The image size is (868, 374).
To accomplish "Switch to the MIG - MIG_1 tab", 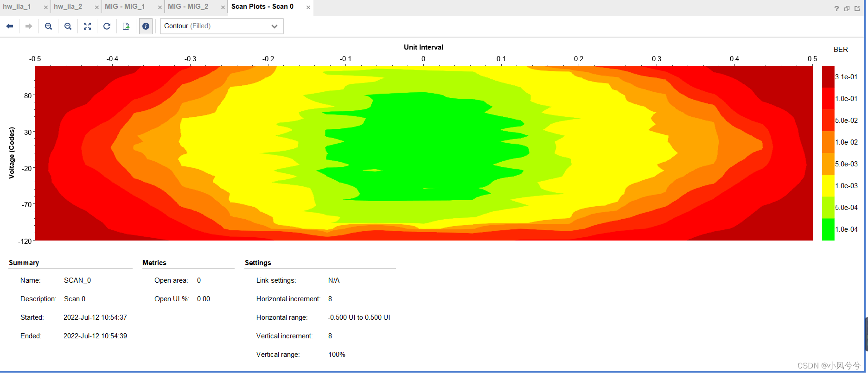I will point(125,6).
